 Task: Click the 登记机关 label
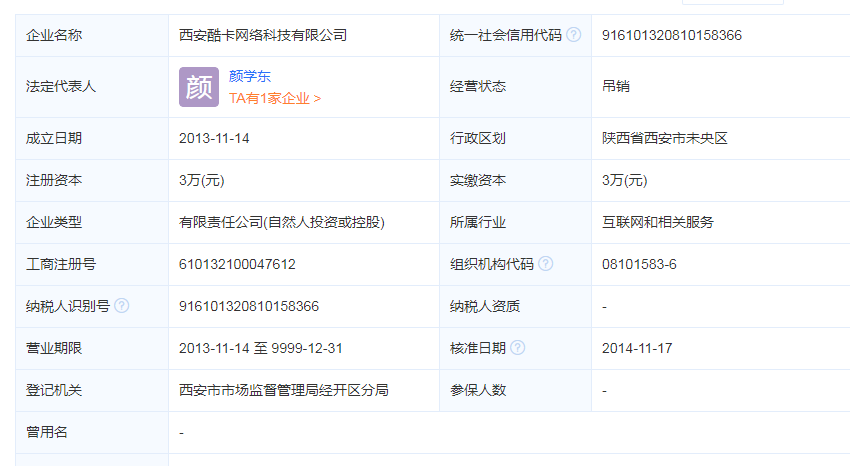tap(54, 390)
